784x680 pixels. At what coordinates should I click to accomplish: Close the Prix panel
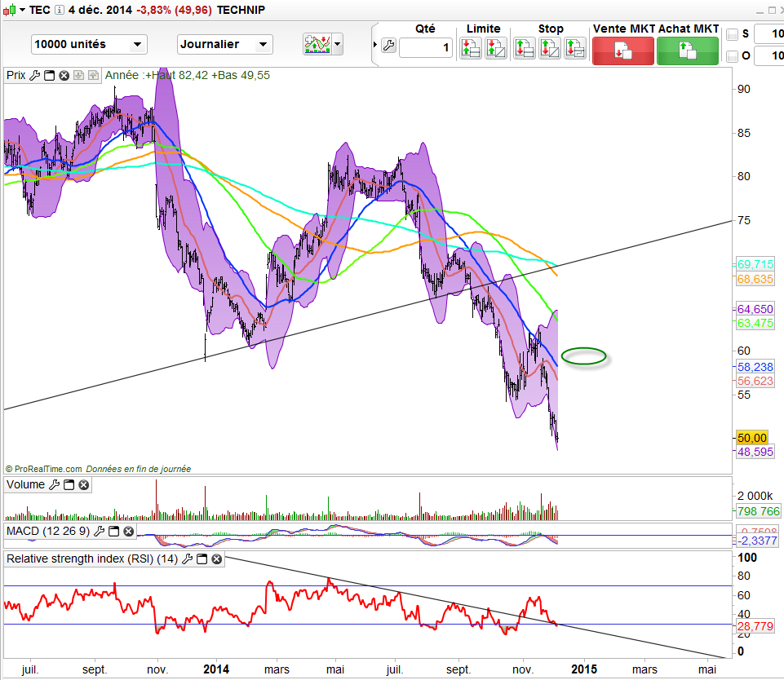pos(64,76)
